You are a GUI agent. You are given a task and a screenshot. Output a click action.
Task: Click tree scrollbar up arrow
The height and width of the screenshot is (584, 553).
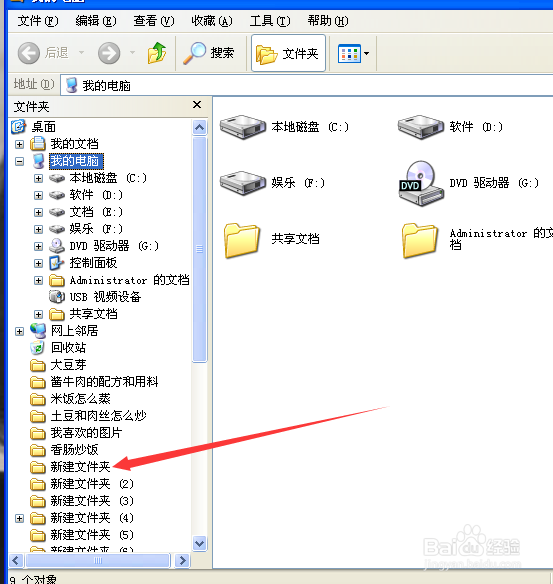(200, 128)
